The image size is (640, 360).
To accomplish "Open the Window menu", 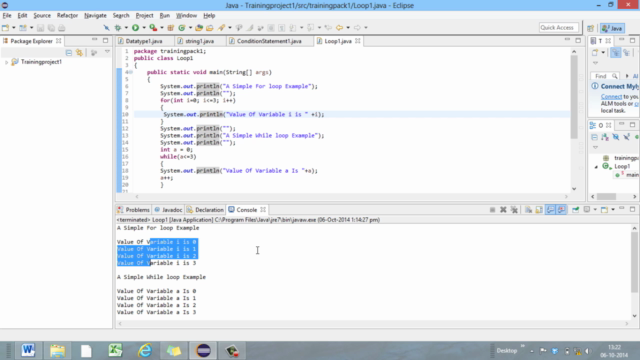I will pyautogui.click(x=186, y=16).
